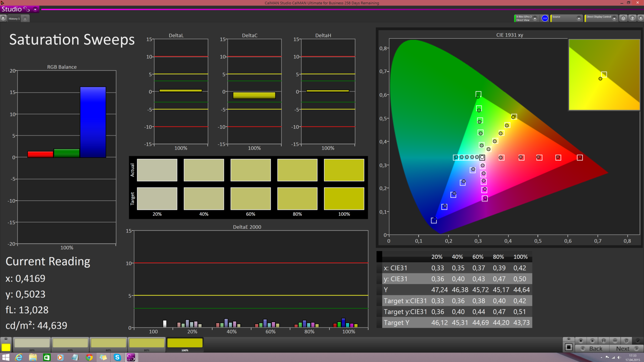
Task: Click the blue 213 meter indicator
Action: [545, 18]
